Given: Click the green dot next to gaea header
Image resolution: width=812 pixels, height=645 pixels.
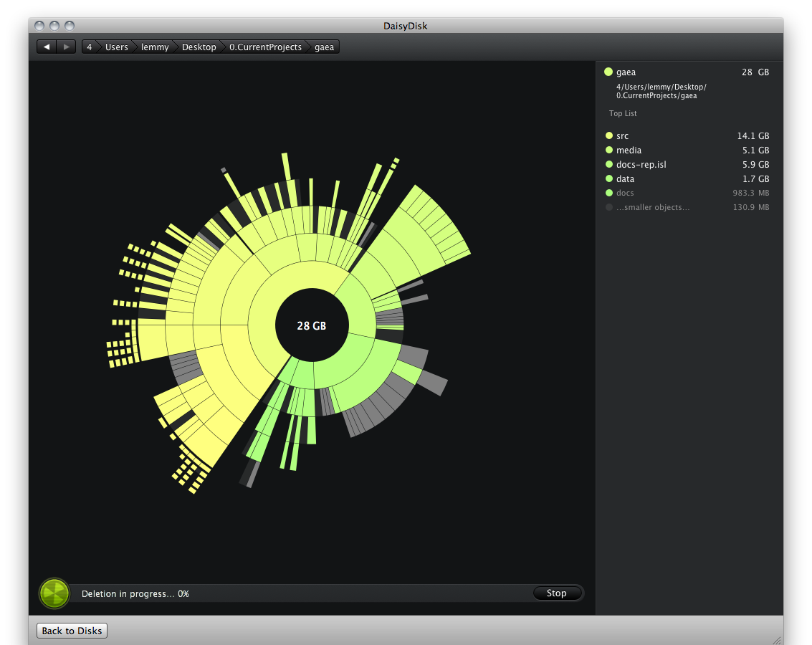Looking at the screenshot, I should (608, 72).
